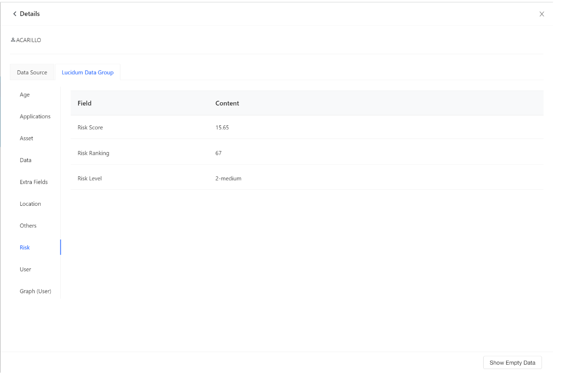Select the Risk Level field label
This screenshot has width=588, height=380.
90,178
